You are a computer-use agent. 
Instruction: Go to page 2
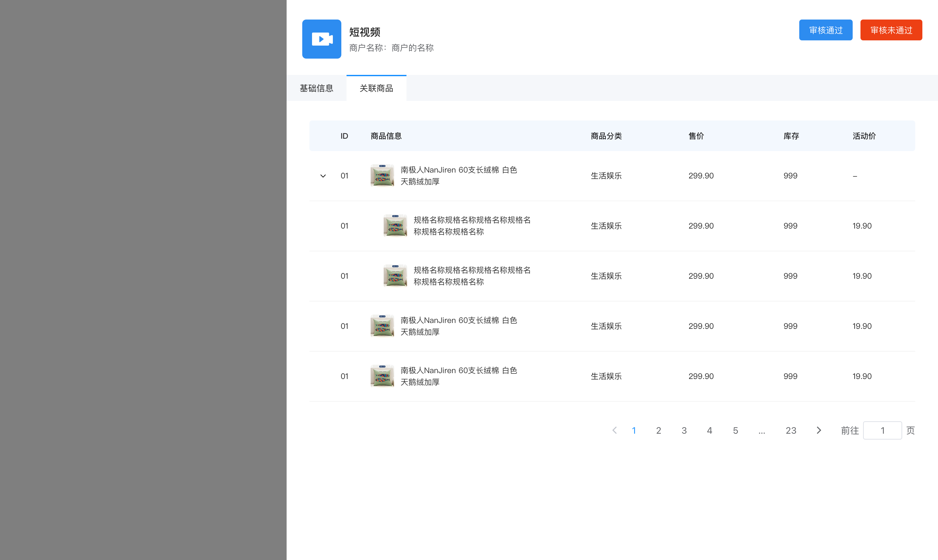point(658,430)
